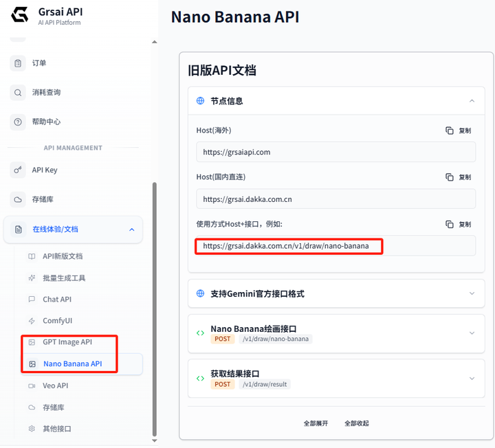Click globe icon next to 节点信息

[201, 100]
